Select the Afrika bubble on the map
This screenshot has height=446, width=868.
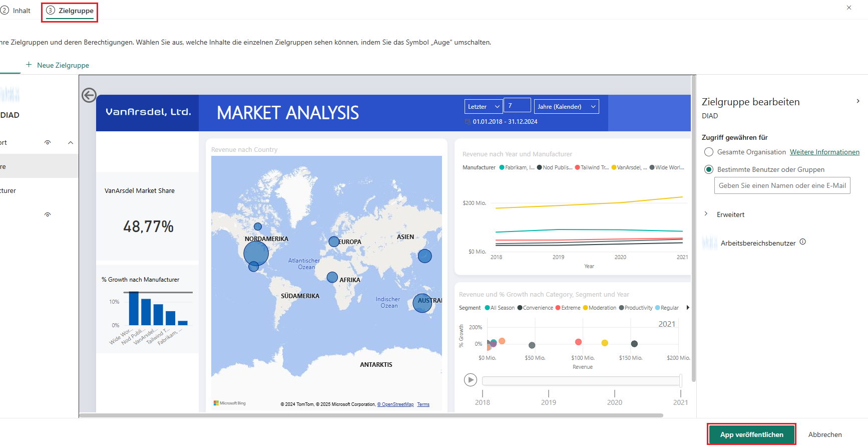[x=332, y=277]
